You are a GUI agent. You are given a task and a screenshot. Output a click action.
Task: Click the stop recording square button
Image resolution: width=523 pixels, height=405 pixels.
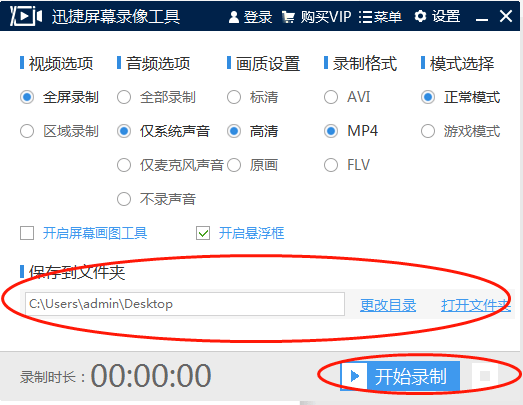pyautogui.click(x=485, y=376)
